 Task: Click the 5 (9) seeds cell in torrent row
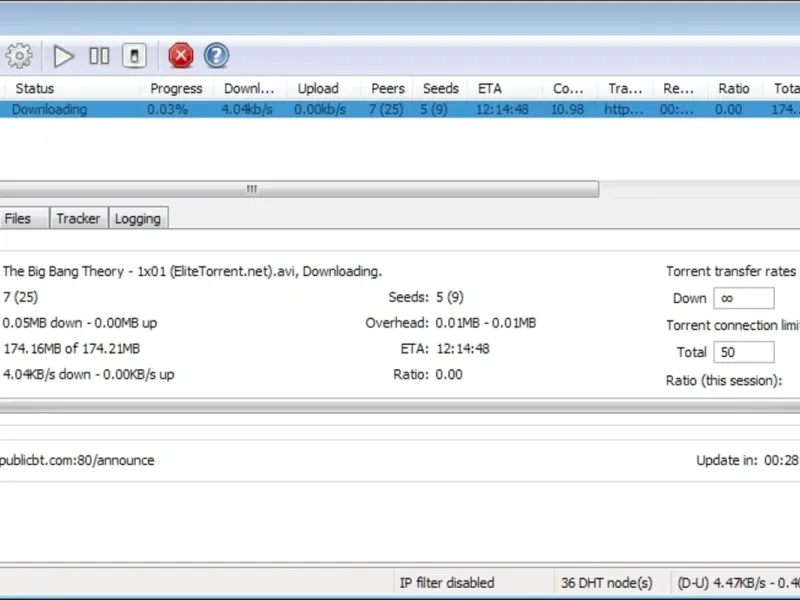(x=434, y=109)
